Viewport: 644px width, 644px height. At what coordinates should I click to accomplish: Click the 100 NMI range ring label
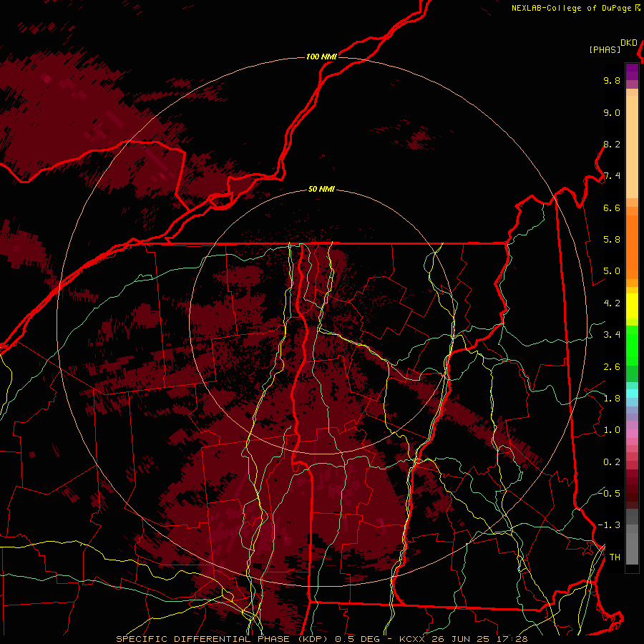coord(321,57)
